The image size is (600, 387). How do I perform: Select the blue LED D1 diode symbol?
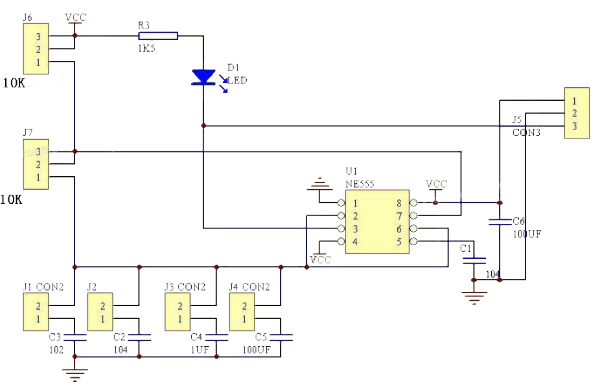203,77
